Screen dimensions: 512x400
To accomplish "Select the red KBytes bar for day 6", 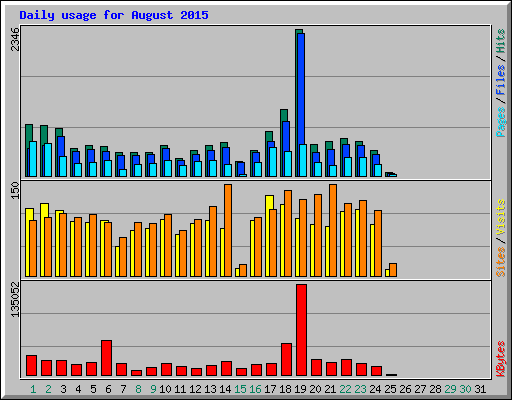I will tap(106, 358).
